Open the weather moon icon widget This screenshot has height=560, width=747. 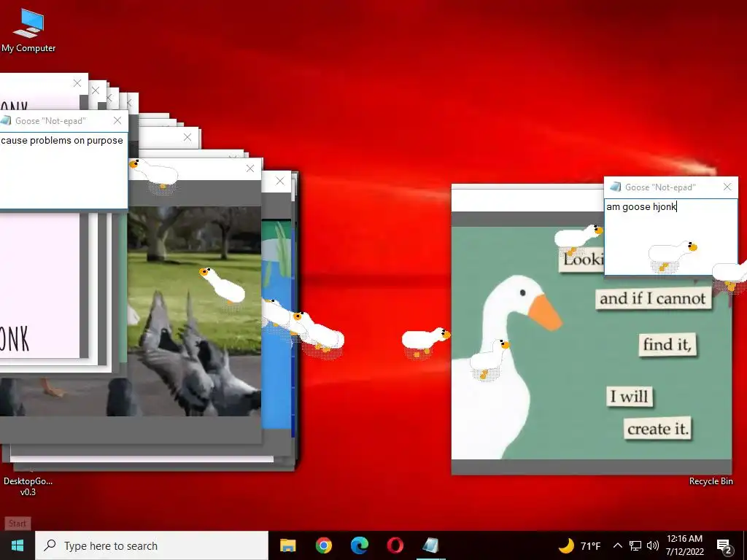[566, 545]
